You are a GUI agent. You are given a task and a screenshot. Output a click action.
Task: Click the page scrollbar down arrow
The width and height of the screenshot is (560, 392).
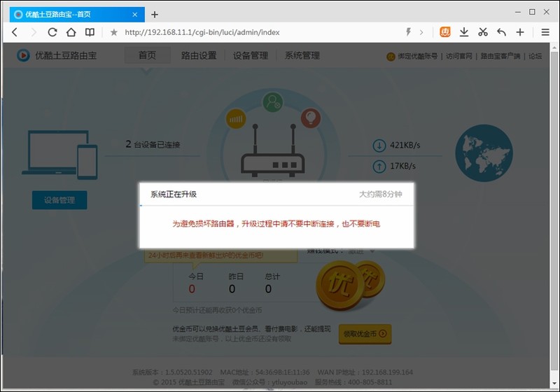pyautogui.click(x=554, y=384)
